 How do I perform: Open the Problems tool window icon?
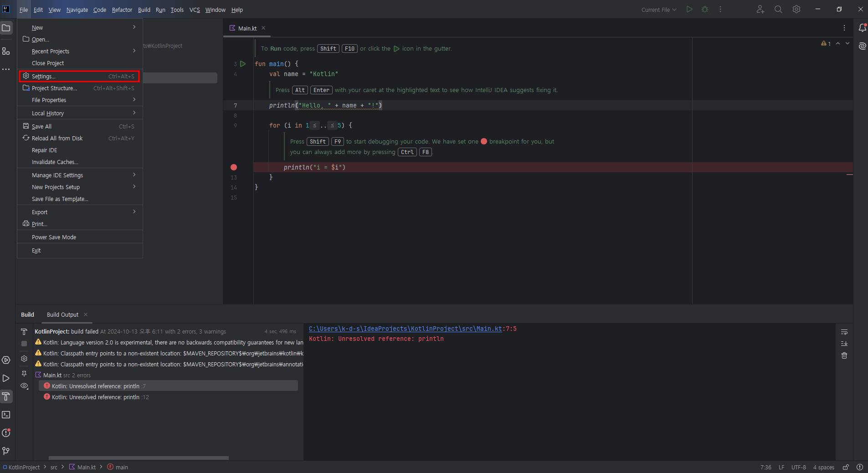(6, 433)
